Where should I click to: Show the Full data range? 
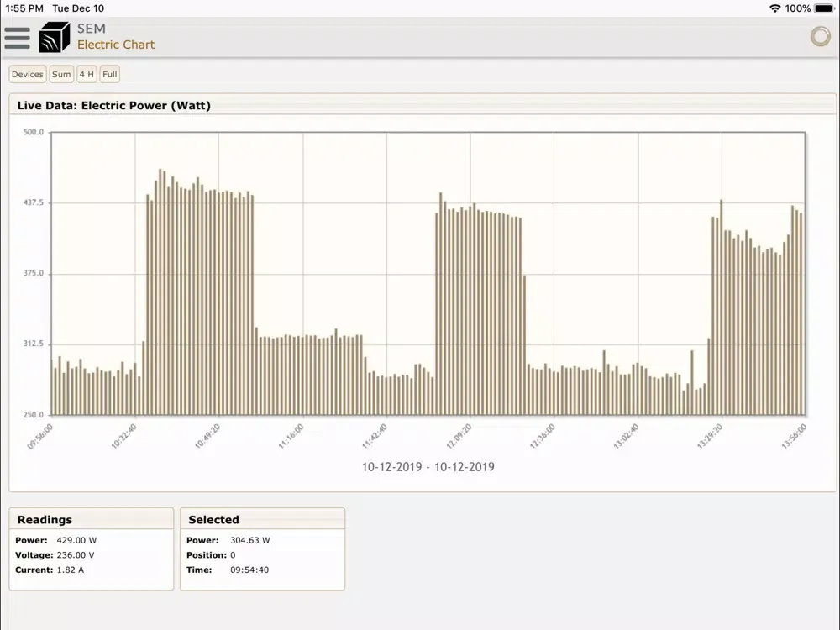109,75
